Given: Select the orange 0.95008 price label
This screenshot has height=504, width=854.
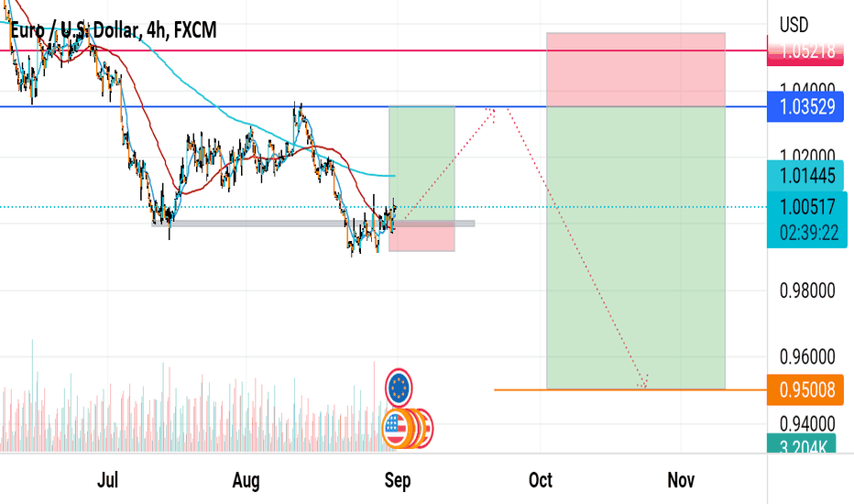Looking at the screenshot, I should coord(805,390).
